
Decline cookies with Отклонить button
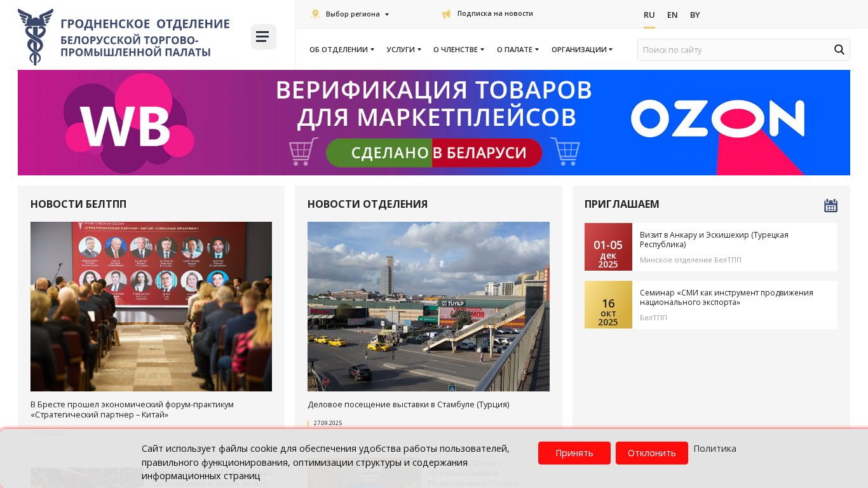(652, 453)
